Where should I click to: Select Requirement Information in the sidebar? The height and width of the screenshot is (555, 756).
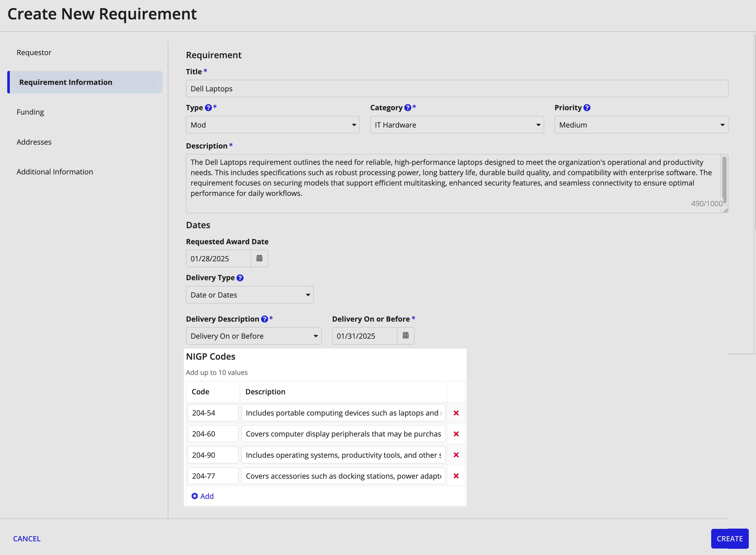[x=85, y=82]
